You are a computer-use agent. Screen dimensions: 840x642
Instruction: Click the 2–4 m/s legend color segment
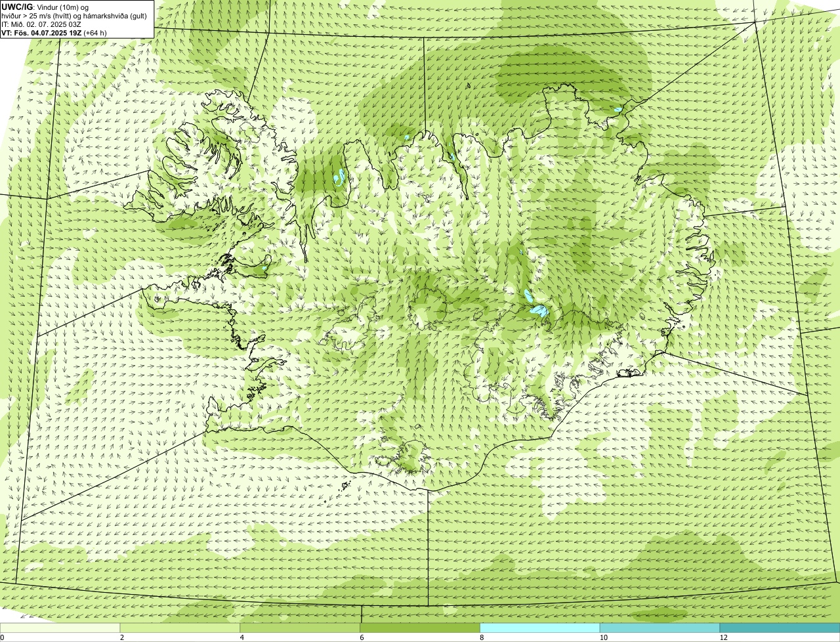(180, 628)
